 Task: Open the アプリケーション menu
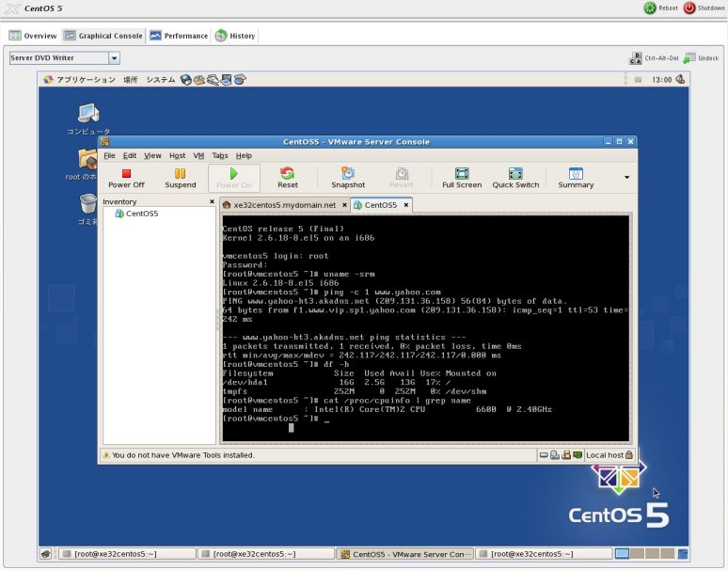pyautogui.click(x=80, y=80)
